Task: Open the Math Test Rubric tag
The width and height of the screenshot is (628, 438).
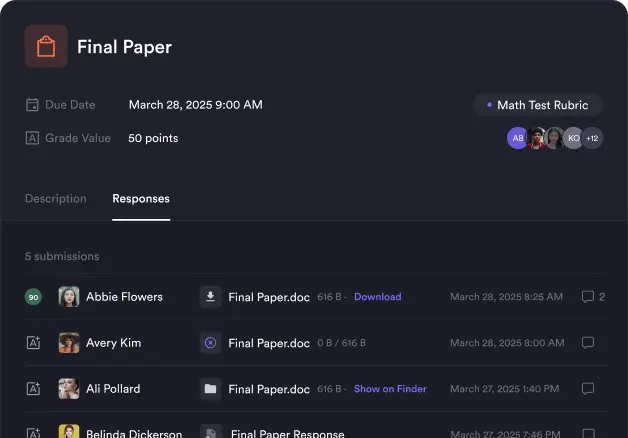Action: point(538,105)
